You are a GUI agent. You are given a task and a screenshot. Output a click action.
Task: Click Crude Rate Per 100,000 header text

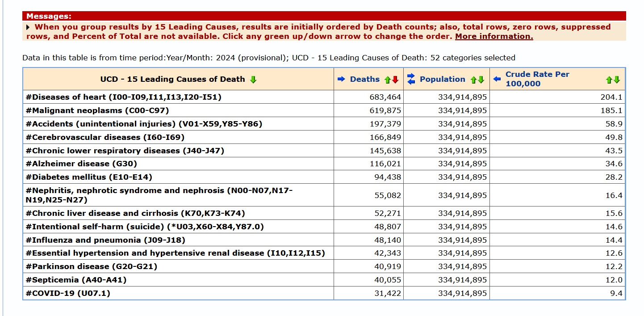(x=537, y=79)
